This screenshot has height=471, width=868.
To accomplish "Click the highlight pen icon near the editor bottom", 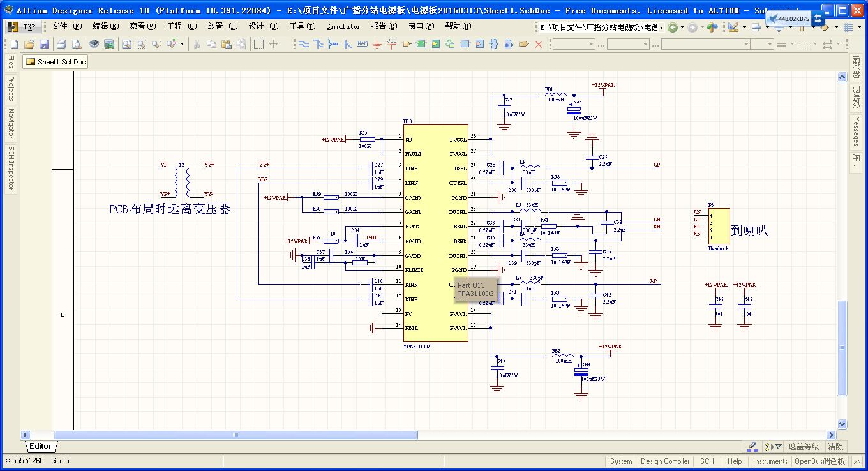I will coord(752,447).
